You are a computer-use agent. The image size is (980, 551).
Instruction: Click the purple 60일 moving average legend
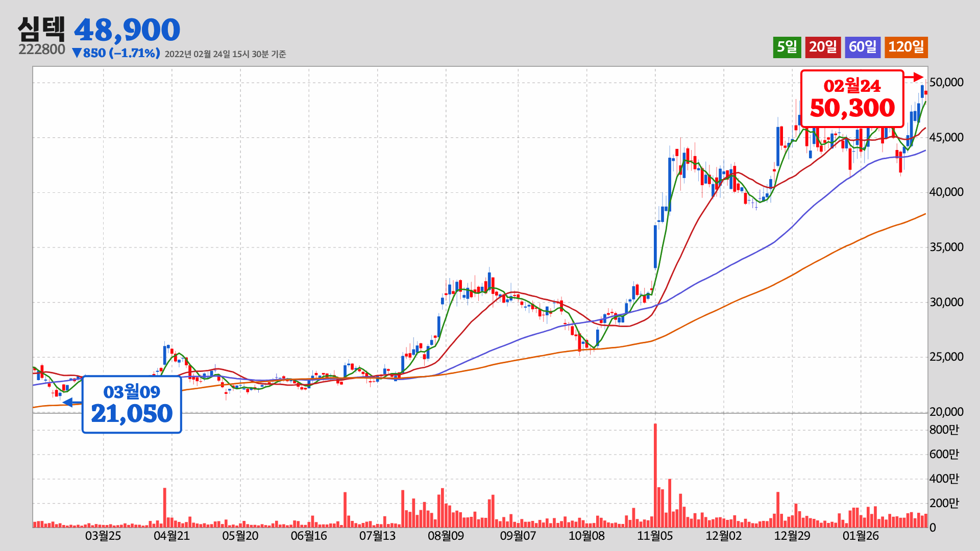click(863, 47)
